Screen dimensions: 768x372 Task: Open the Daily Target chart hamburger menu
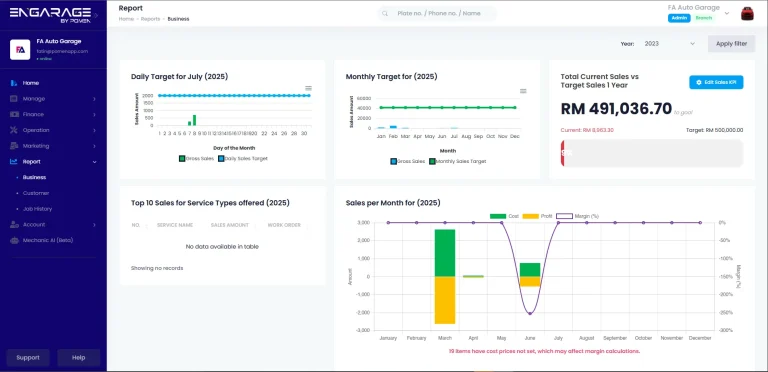[x=309, y=89]
